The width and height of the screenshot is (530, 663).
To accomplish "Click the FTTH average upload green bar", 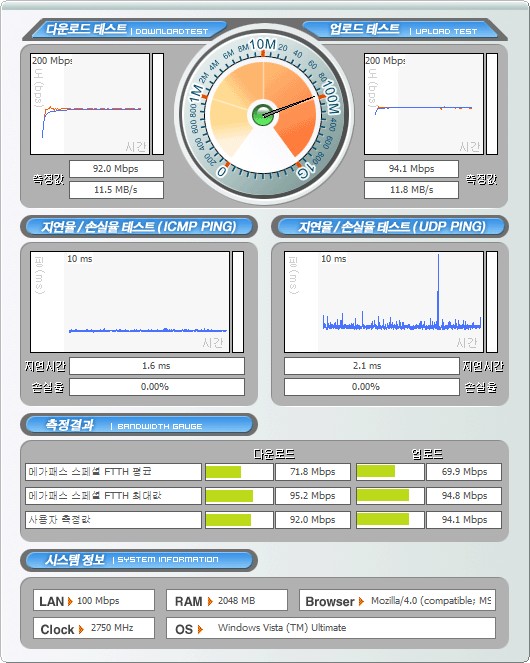I will (376, 471).
